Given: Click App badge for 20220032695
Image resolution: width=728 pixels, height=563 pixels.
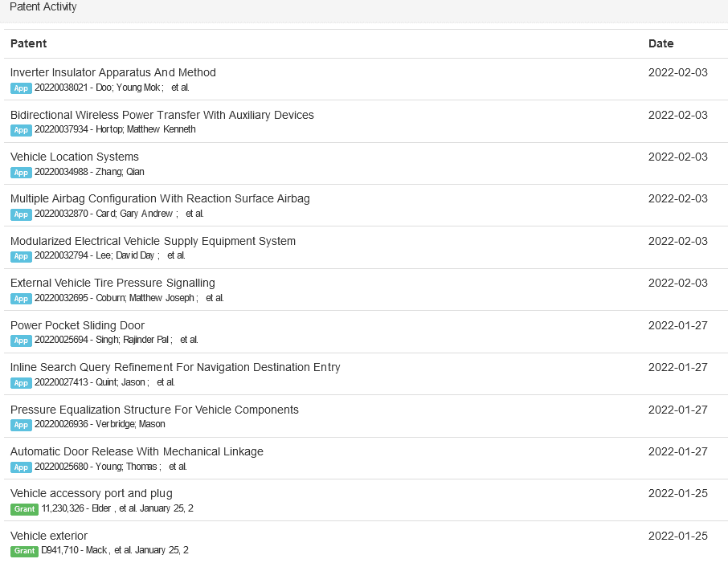Looking at the screenshot, I should (21, 299).
